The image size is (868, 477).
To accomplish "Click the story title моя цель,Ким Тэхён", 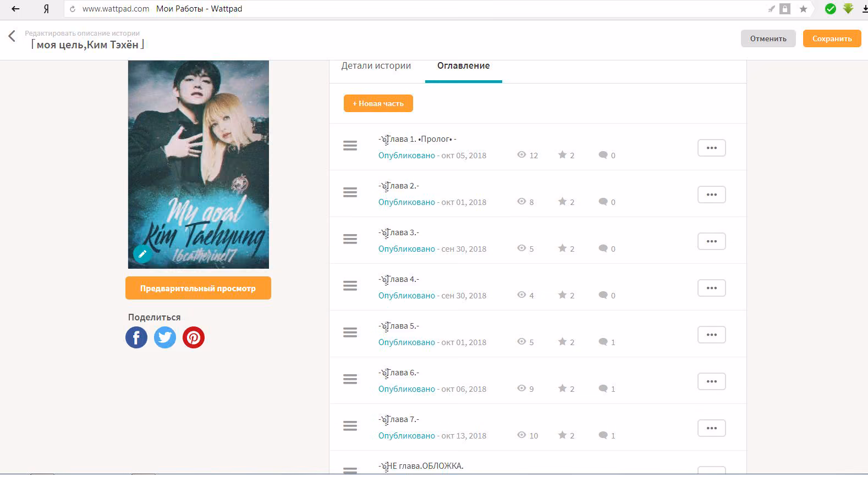I will point(88,45).
